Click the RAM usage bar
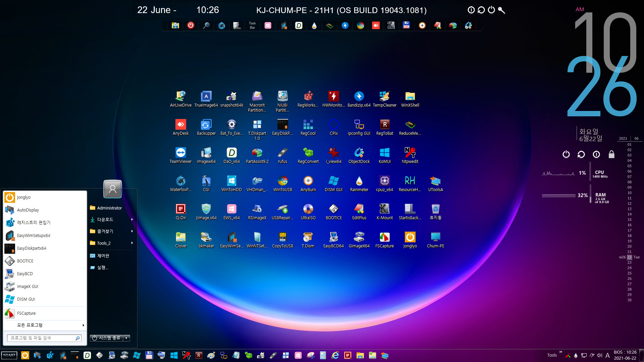This screenshot has height=362, width=644. 558,195
